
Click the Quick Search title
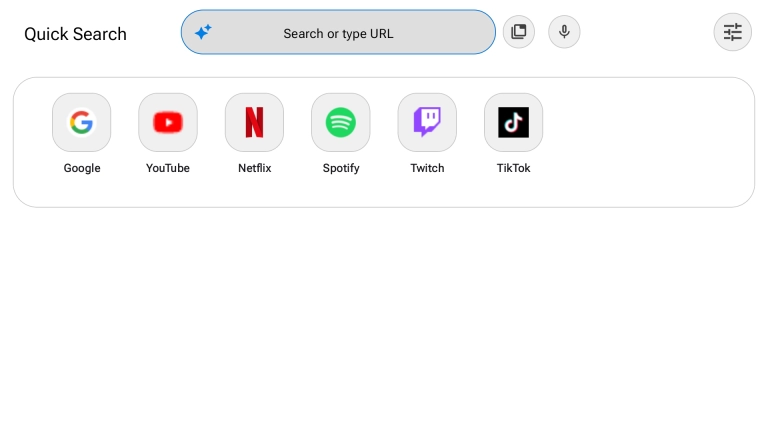pos(75,34)
